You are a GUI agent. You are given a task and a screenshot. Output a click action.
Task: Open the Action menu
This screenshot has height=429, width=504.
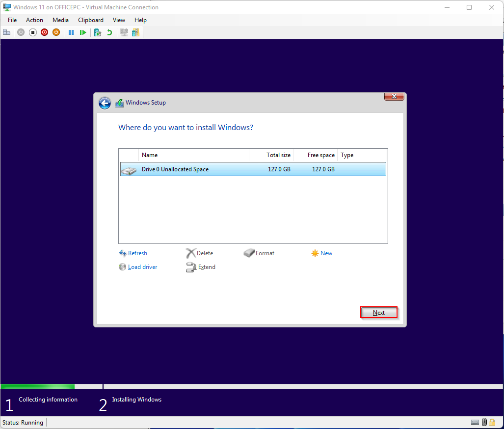[34, 20]
